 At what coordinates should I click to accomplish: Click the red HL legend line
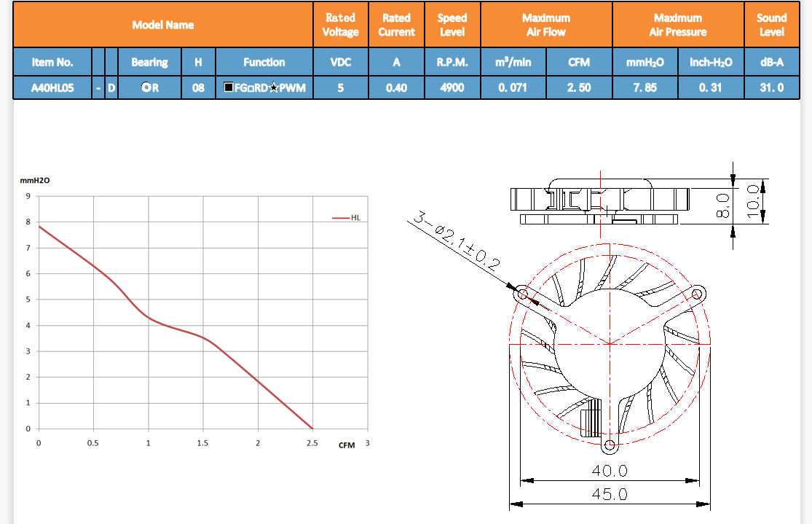[340, 217]
